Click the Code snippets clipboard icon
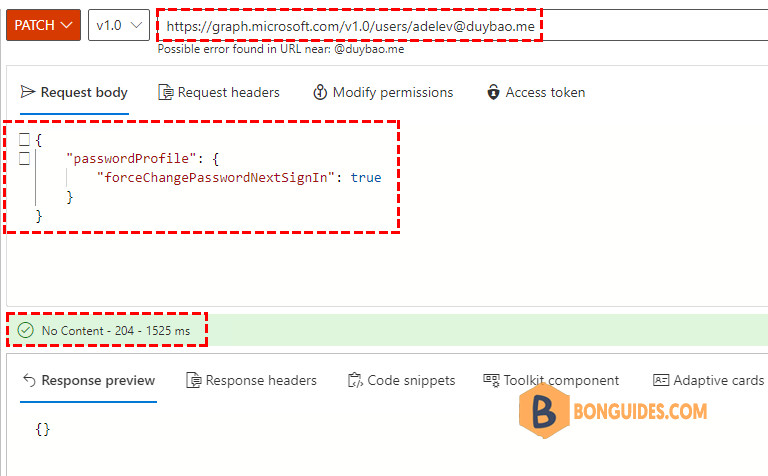This screenshot has height=476, width=768. 355,380
